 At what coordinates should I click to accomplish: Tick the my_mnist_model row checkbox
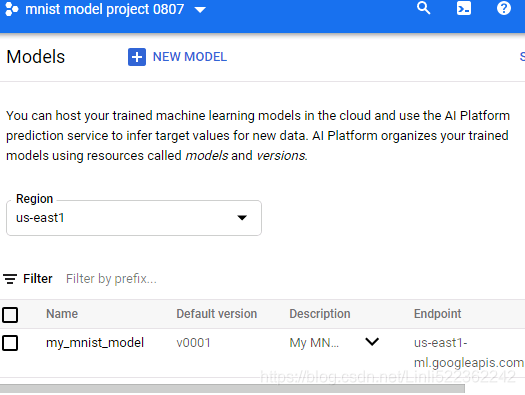(10, 343)
